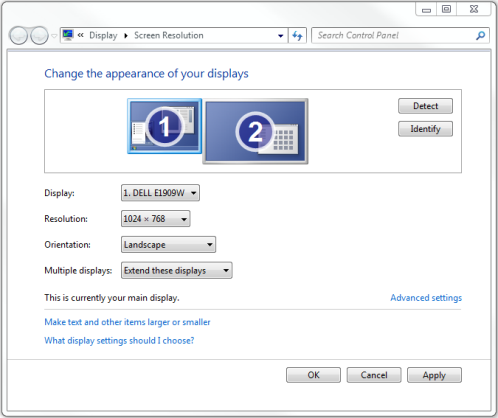
Task: Click the Identify button
Action: 425,129
